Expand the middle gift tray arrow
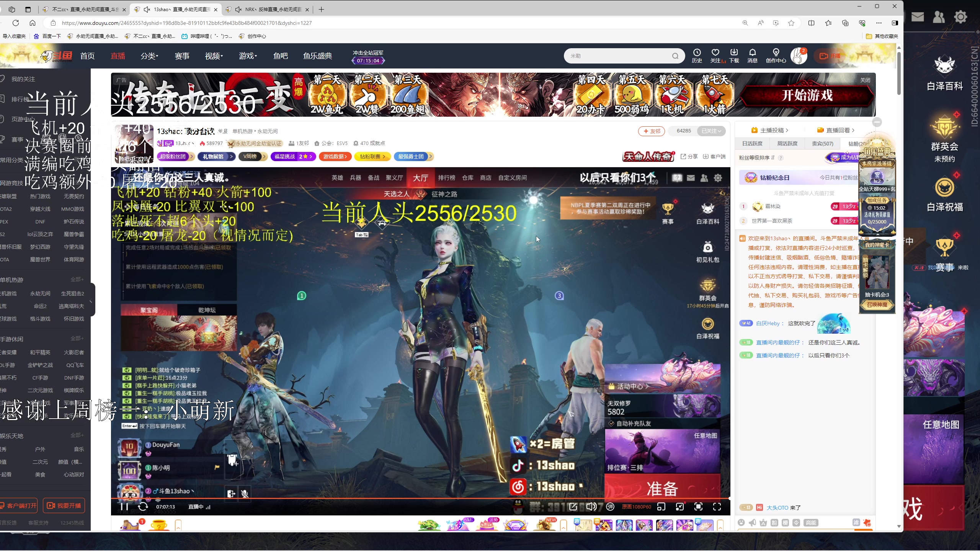 click(563, 525)
